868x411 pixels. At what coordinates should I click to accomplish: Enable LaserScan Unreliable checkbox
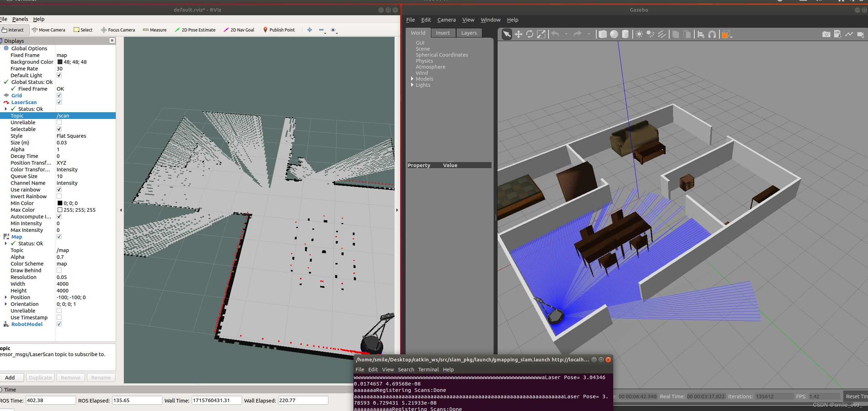59,122
